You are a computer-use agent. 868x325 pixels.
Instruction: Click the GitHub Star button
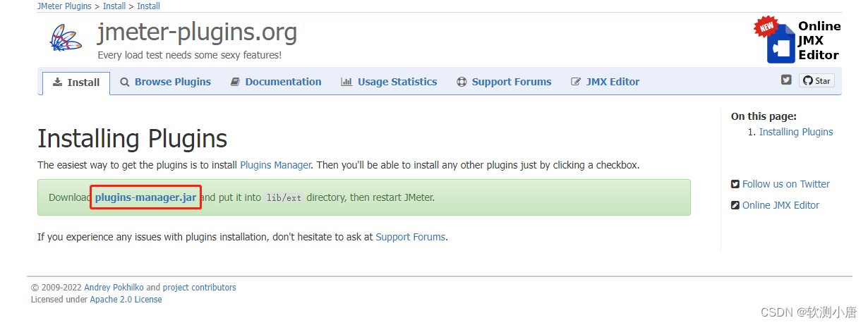816,80
